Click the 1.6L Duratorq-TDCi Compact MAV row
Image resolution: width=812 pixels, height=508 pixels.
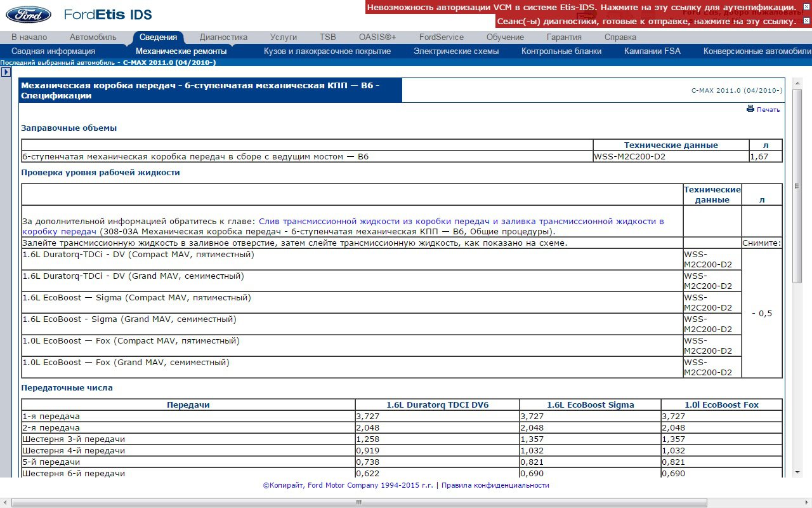[x=352, y=259]
